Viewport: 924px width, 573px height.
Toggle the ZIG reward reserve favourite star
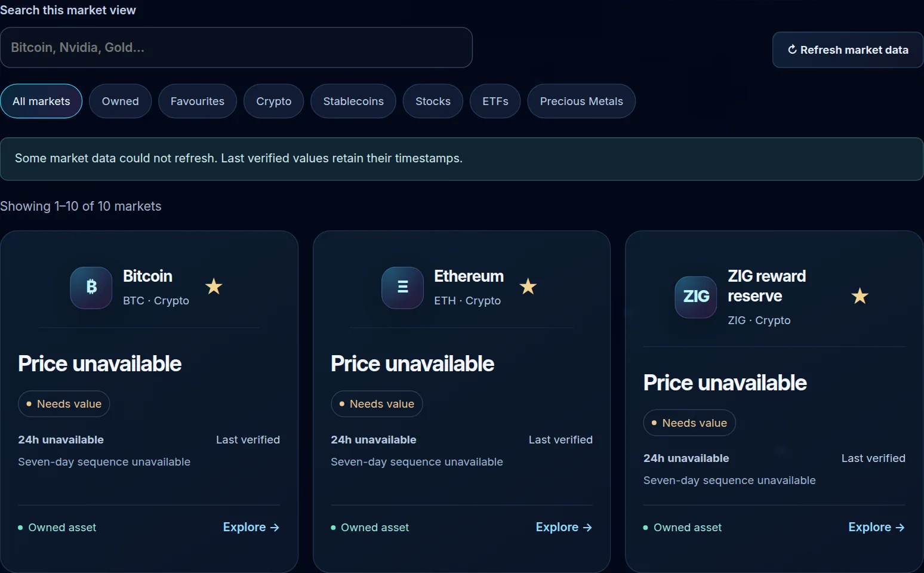(860, 296)
